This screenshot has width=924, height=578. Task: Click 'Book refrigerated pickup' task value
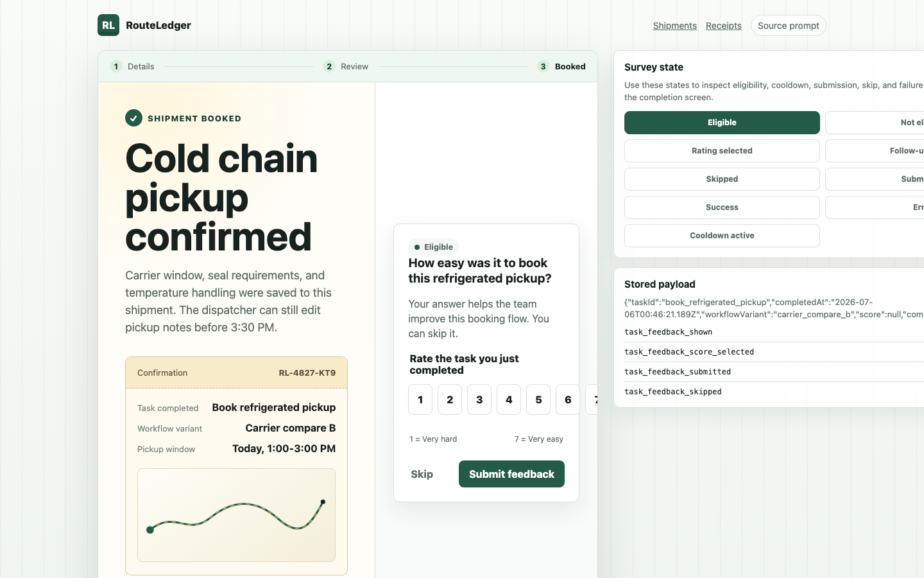pos(274,407)
